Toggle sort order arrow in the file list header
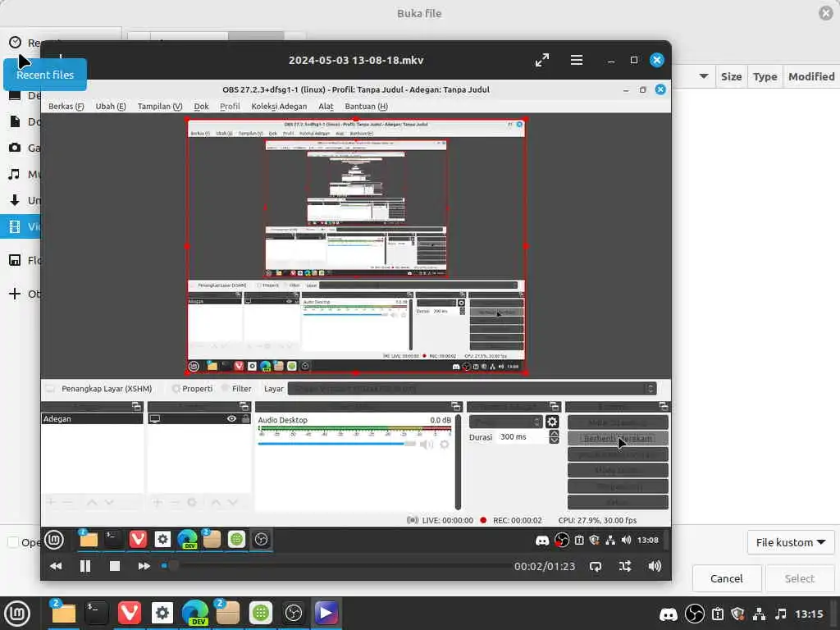 point(704,76)
